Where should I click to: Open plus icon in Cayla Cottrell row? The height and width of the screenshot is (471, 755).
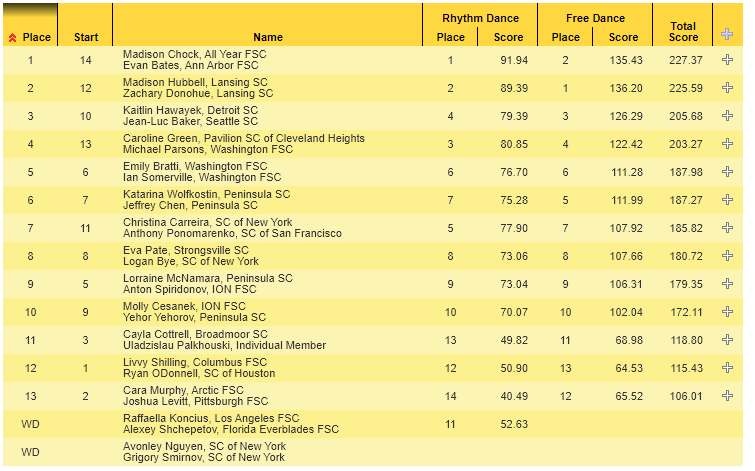tap(727, 340)
